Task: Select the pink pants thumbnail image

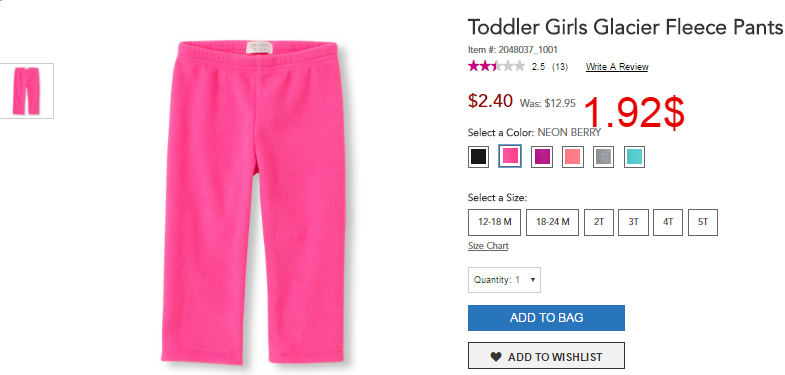Action: point(27,91)
